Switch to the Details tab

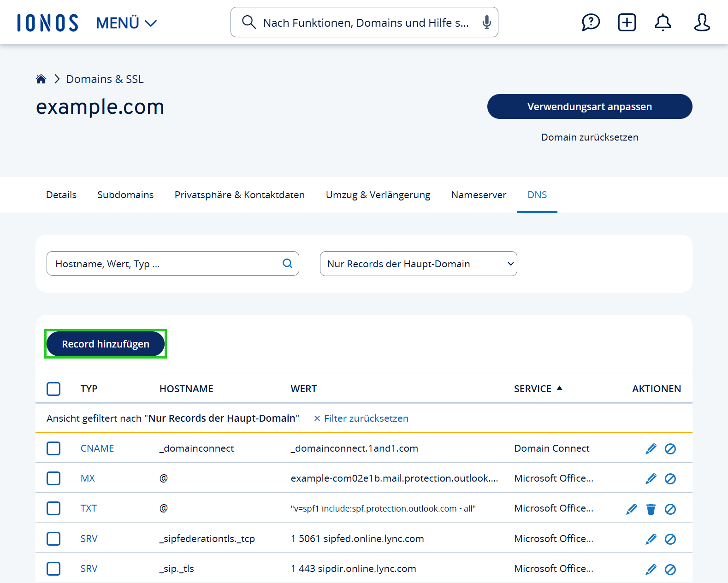coord(61,194)
